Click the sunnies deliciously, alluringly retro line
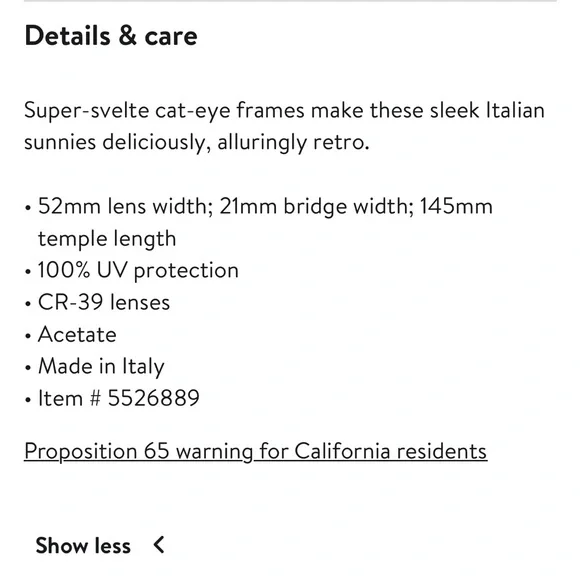Image resolution: width=580 pixels, height=580 pixels. pos(196,142)
